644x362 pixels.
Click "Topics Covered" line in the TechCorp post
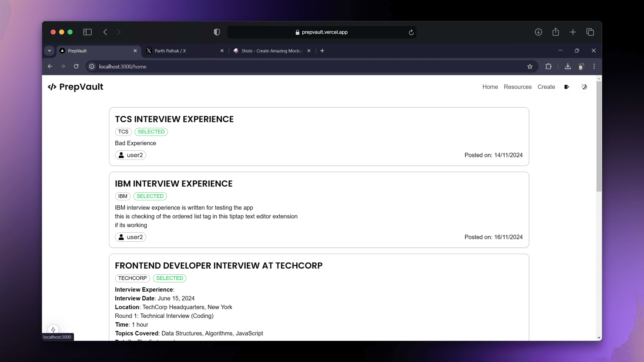(189, 333)
